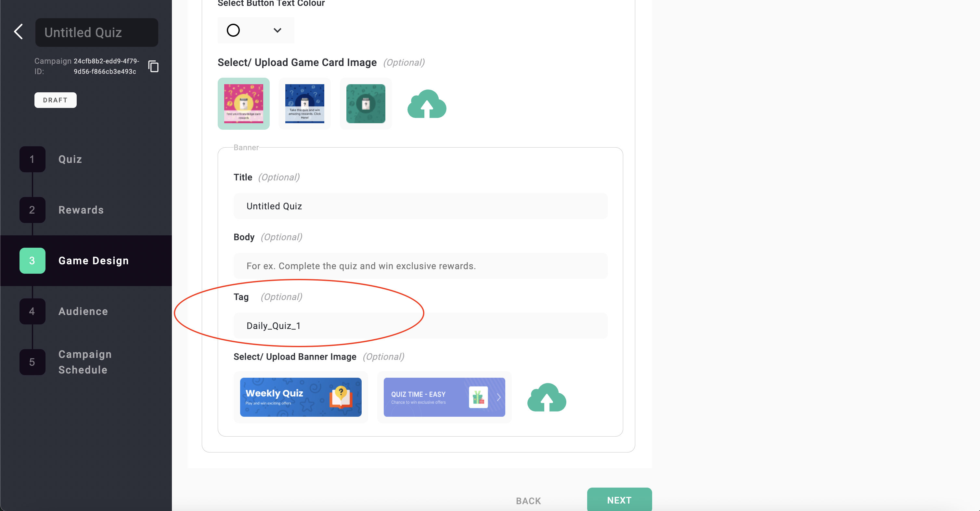
Task: Click the back arrow beside quiz name
Action: click(18, 32)
